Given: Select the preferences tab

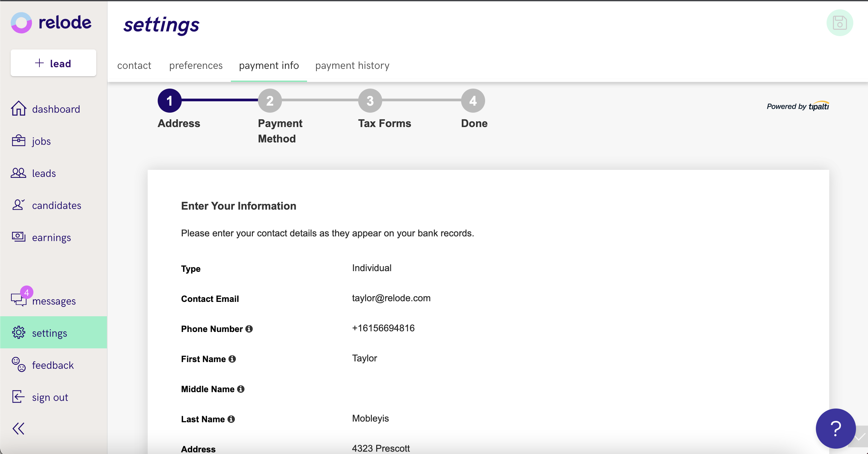Looking at the screenshot, I should pos(196,66).
